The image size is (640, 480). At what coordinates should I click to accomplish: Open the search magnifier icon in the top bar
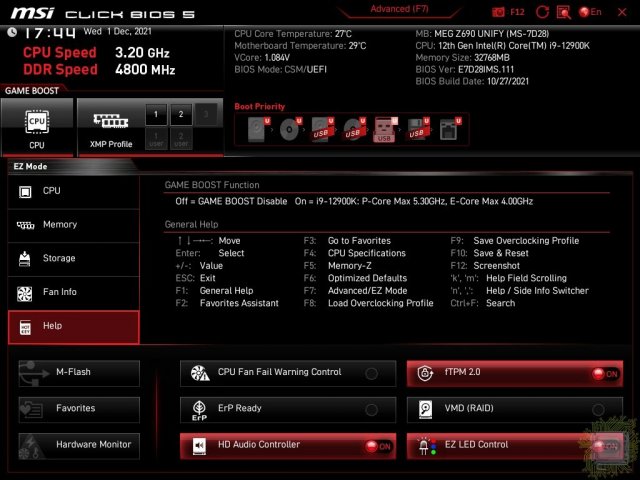pos(564,12)
